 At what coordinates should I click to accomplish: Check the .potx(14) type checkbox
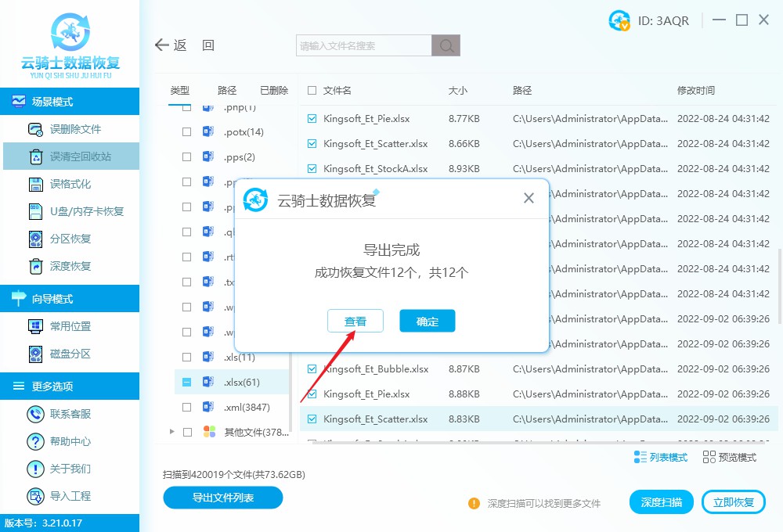[x=187, y=131]
